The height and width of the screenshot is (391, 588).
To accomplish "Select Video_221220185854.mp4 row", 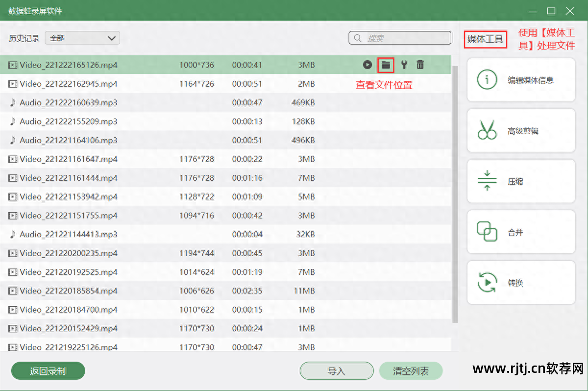I will click(225, 291).
